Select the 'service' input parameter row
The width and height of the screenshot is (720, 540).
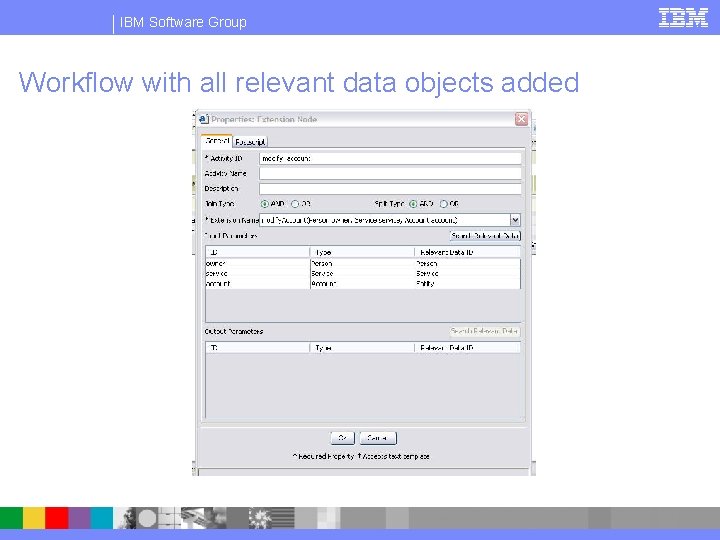coord(363,274)
